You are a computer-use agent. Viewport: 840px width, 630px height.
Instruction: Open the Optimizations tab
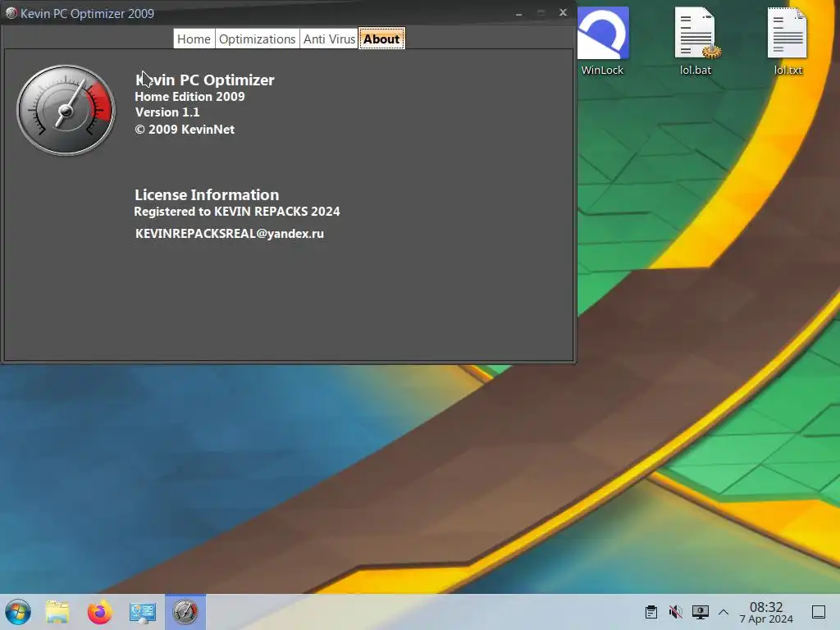pyautogui.click(x=257, y=39)
